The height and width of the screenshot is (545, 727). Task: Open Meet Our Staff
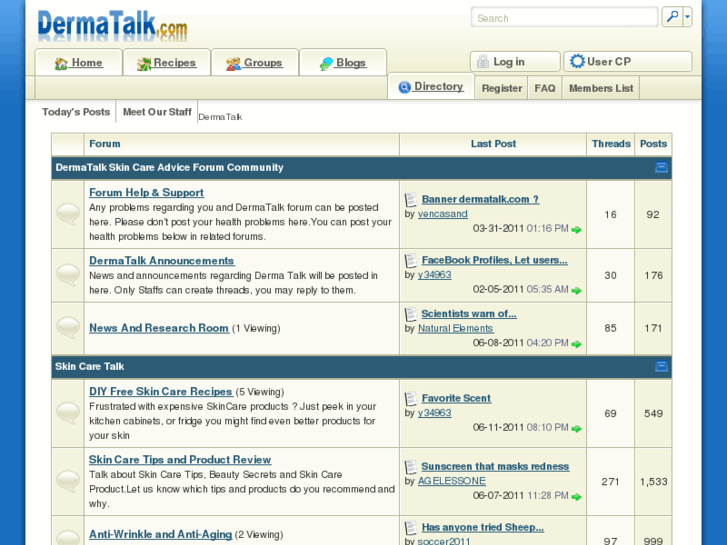tap(157, 112)
